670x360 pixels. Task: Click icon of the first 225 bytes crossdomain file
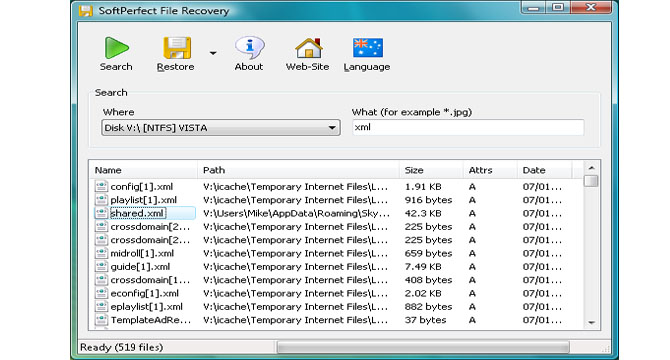[x=101, y=226]
